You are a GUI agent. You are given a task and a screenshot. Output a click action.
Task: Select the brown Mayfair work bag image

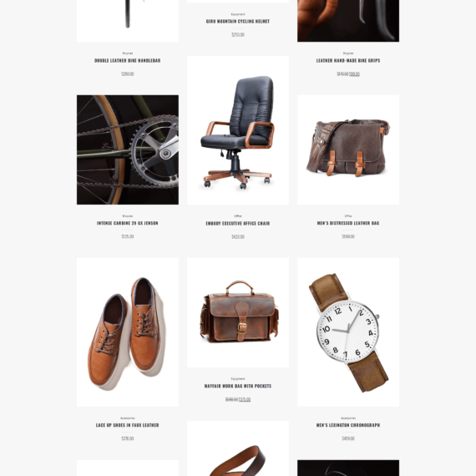[x=238, y=312]
